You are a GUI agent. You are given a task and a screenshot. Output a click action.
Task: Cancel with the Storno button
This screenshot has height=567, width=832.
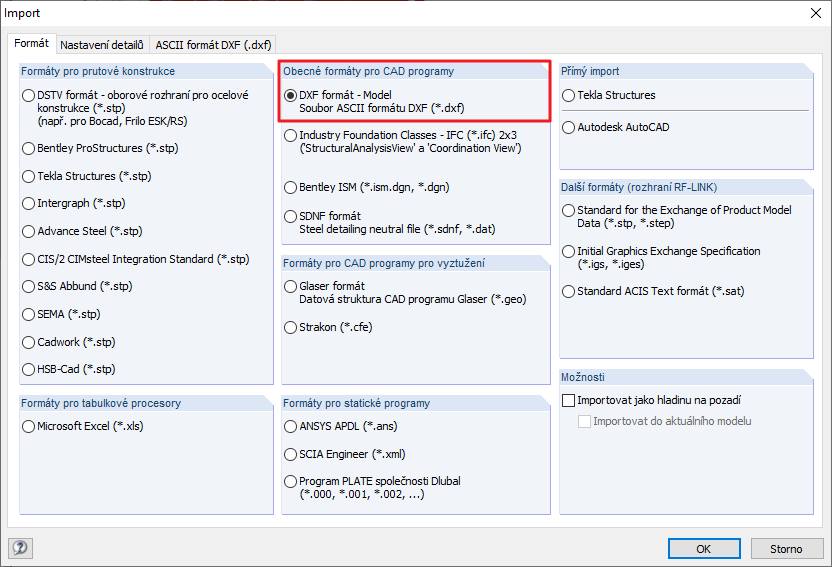(x=786, y=549)
